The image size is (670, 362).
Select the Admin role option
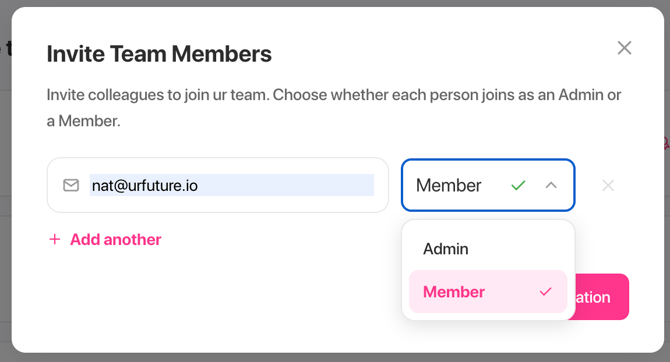coord(488,249)
